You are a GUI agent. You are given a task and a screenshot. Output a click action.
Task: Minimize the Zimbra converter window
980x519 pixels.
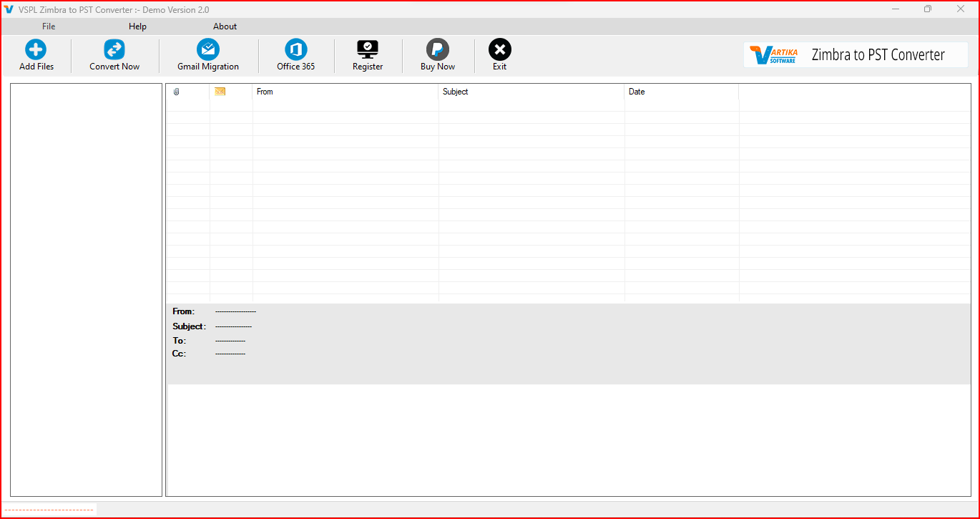896,9
